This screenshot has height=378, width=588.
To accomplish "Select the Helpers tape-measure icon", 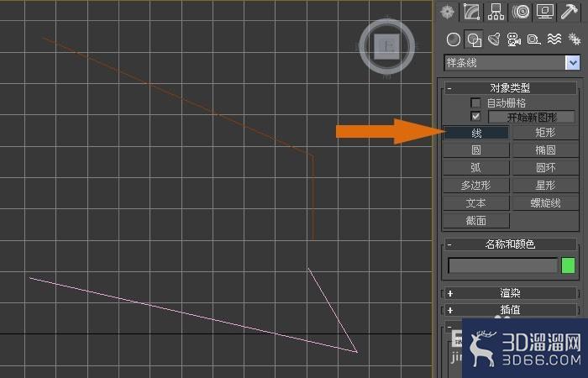I will click(533, 39).
